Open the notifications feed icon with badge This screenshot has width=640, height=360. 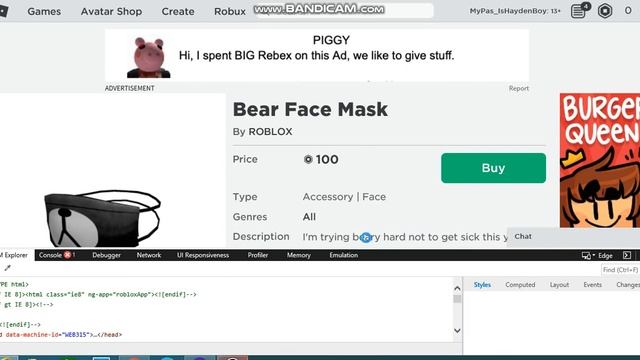point(580,10)
